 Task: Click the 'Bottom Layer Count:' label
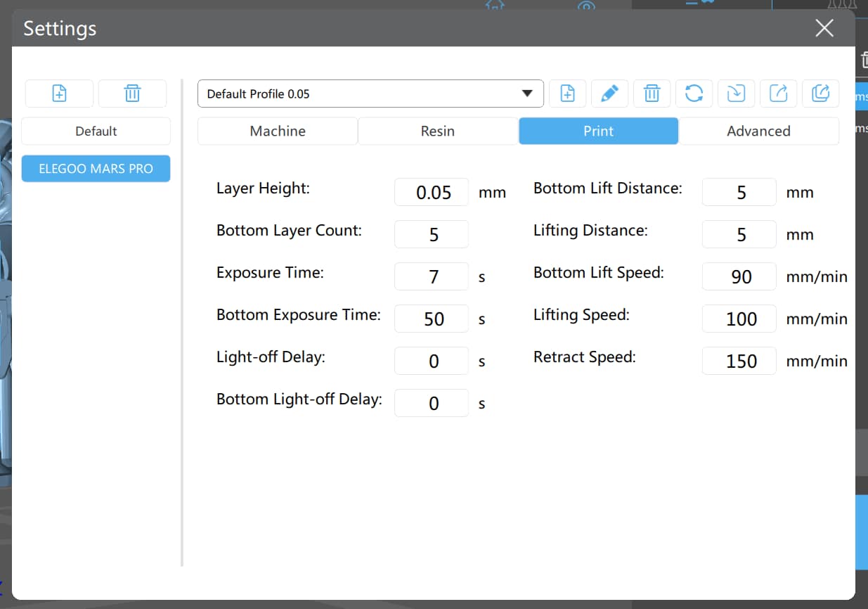(x=289, y=231)
